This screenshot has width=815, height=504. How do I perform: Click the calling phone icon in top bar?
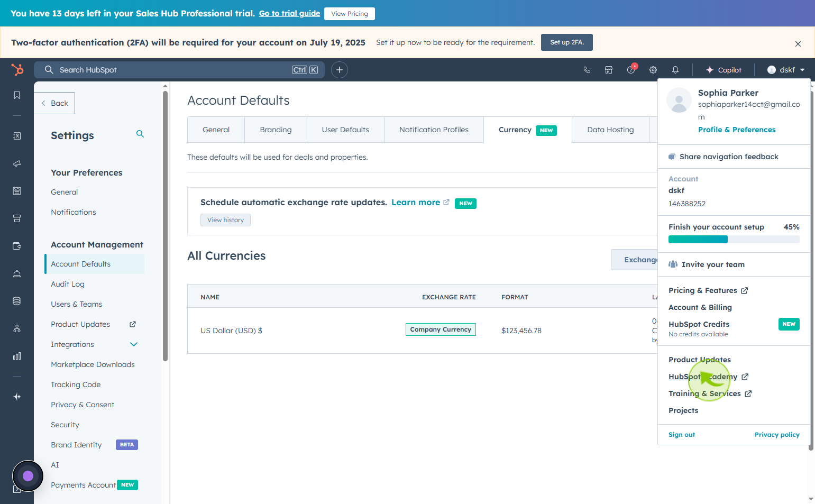click(x=587, y=70)
